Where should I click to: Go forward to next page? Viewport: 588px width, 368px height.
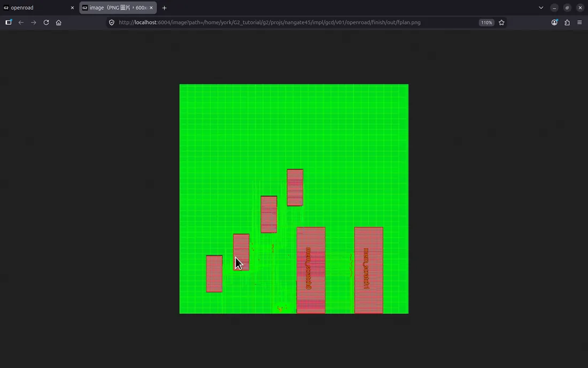33,22
